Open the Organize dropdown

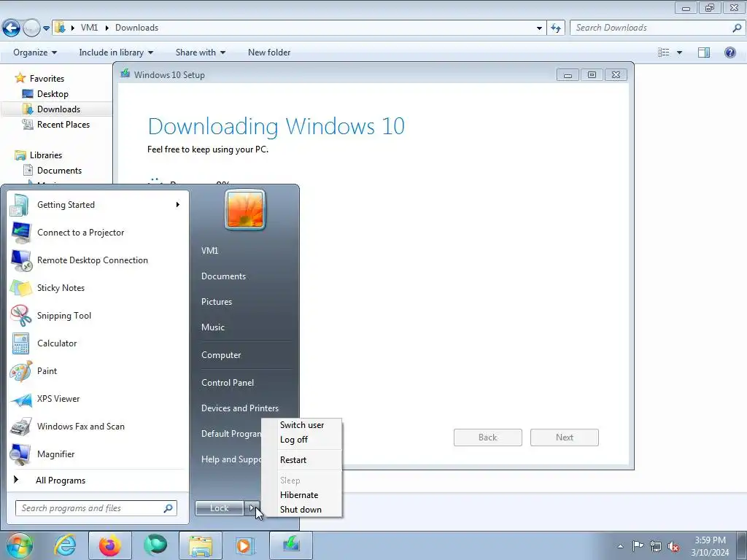click(35, 52)
